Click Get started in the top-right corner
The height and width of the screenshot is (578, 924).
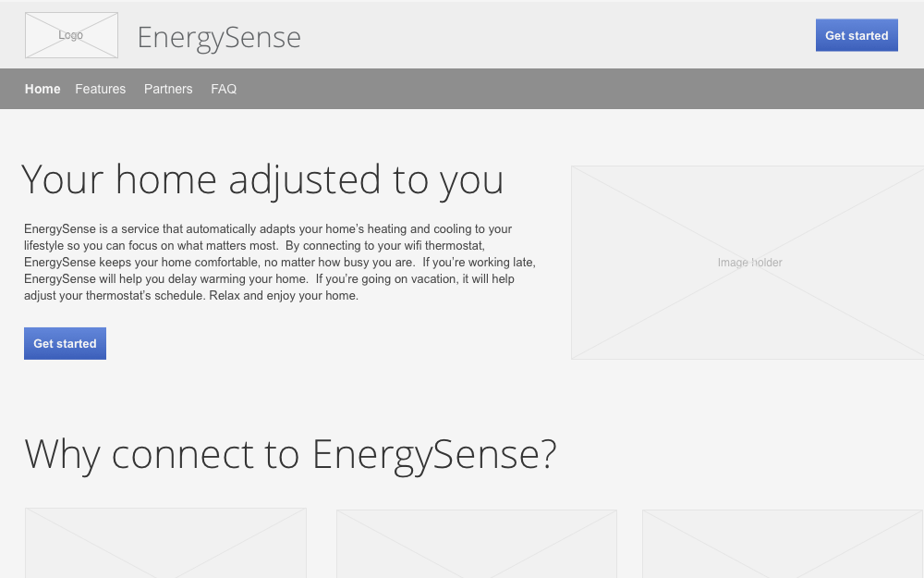pyautogui.click(x=857, y=34)
